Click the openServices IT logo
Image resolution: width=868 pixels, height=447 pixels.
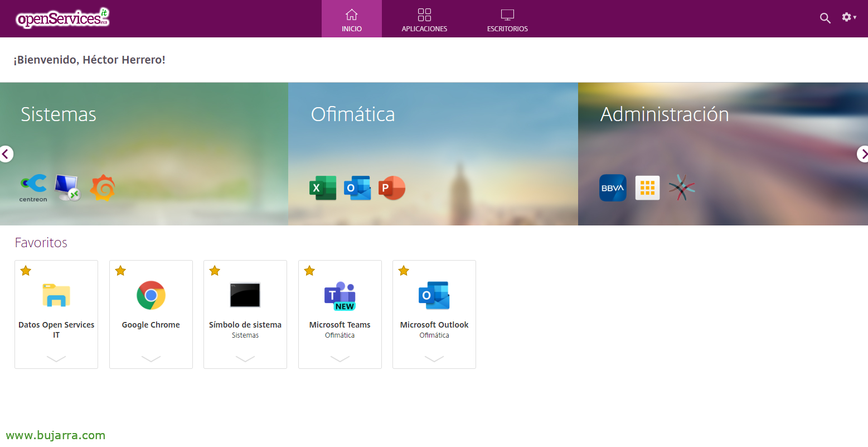[62, 18]
